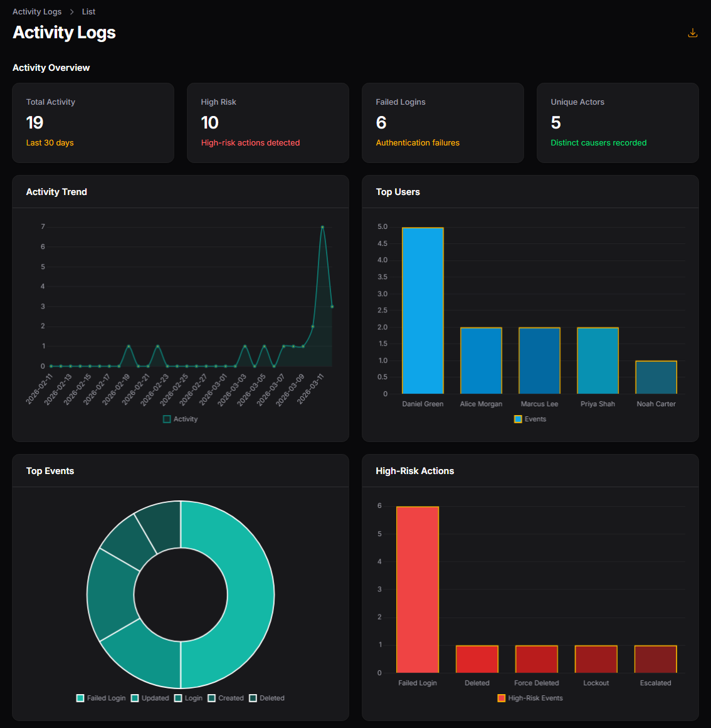
Task: Toggle the Events legend under Top Users
Action: [530, 419]
